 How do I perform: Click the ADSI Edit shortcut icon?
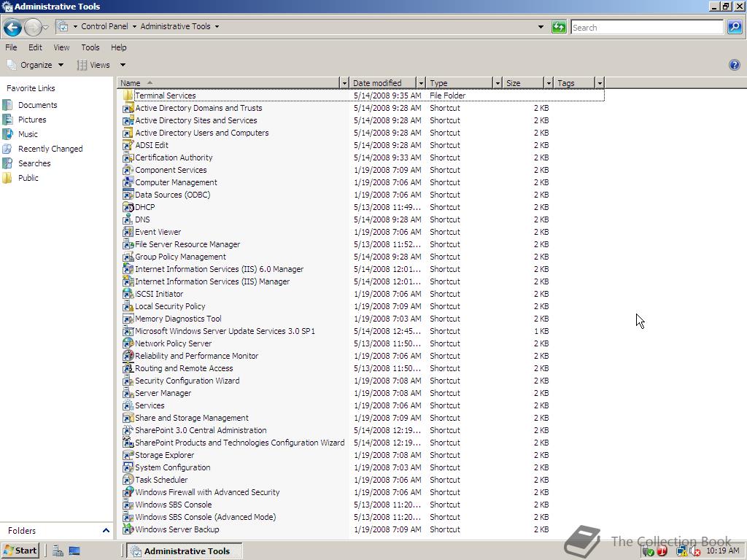tap(128, 145)
